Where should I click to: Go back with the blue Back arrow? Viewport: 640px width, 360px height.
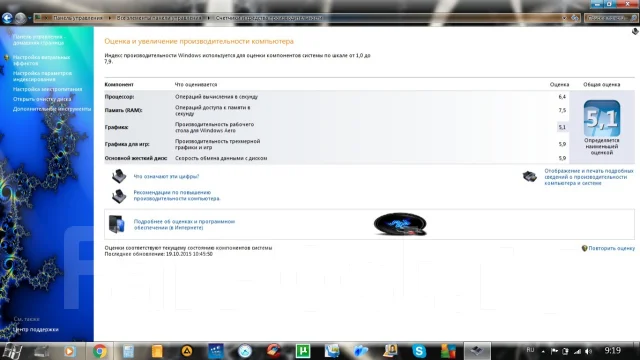point(7,18)
